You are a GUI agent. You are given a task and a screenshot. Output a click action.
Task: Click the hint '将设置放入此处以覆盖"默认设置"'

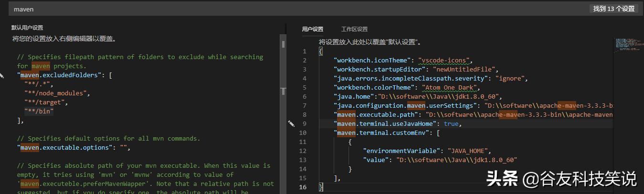[x=370, y=42]
